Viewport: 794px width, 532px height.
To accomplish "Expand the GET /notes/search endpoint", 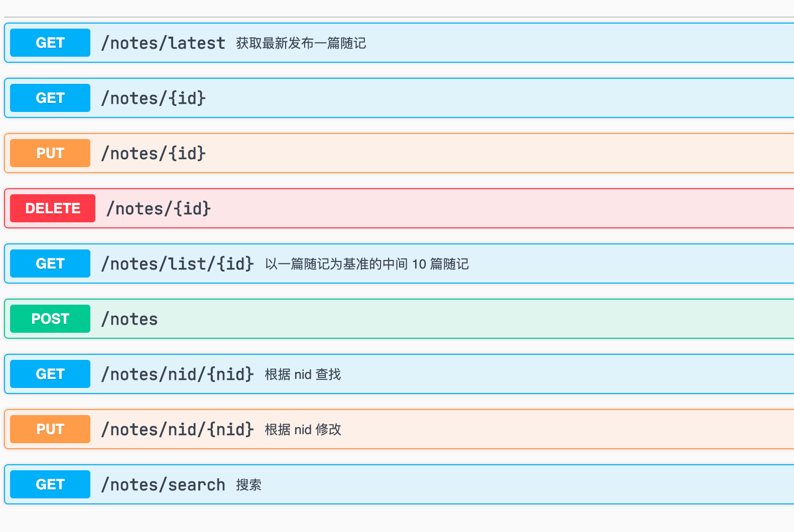I will click(452, 484).
